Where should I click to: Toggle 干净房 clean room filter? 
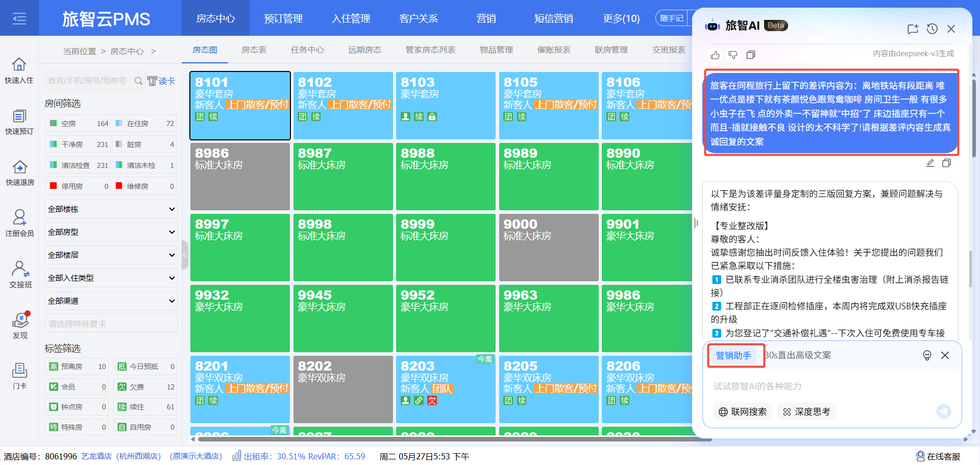79,144
